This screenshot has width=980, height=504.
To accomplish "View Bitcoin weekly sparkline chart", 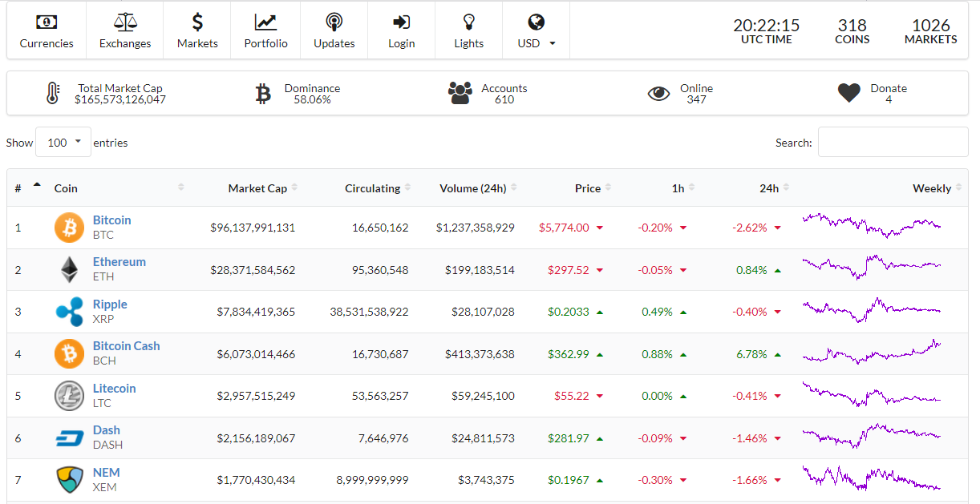I will click(x=872, y=225).
